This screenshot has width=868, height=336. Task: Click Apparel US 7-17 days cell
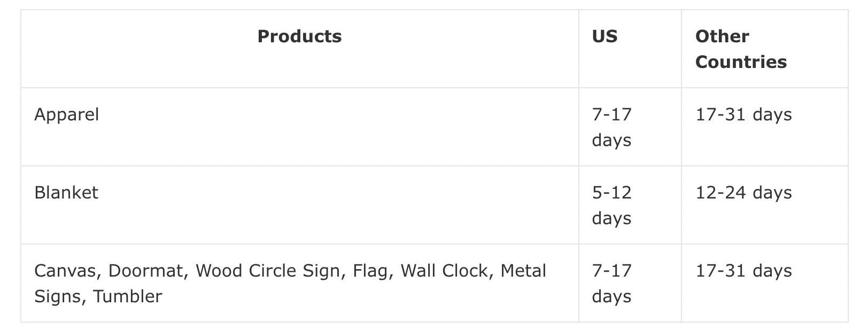click(x=630, y=127)
